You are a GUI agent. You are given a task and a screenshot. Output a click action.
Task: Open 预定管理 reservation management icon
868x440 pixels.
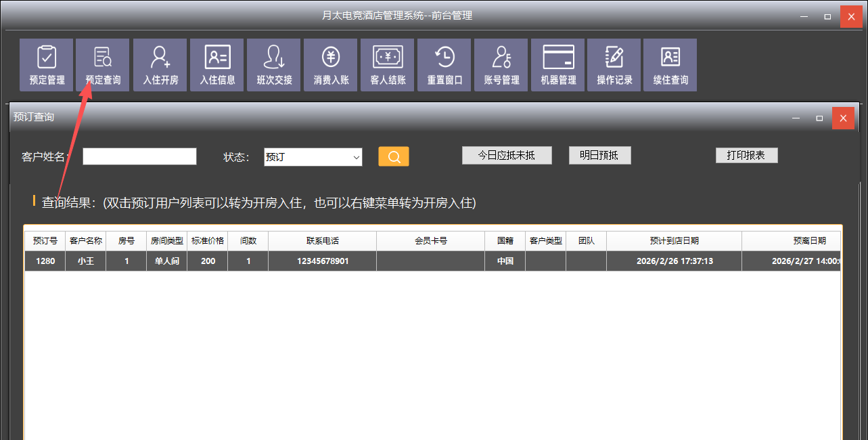(x=46, y=64)
